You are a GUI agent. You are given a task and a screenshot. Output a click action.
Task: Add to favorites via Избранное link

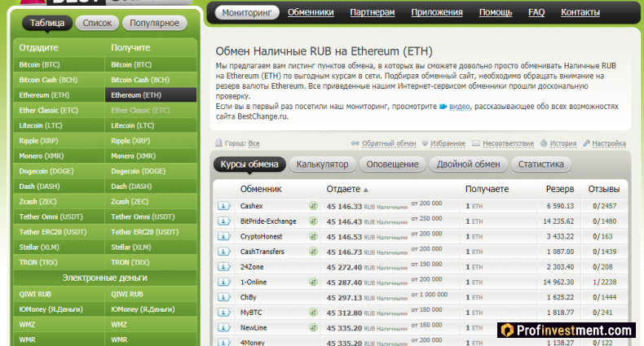[x=447, y=143]
